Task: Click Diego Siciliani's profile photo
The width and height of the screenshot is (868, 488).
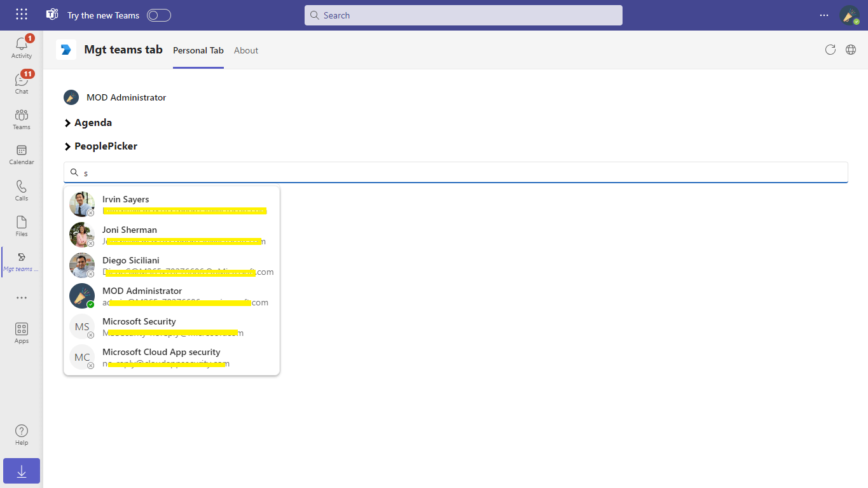Action: coord(82,265)
